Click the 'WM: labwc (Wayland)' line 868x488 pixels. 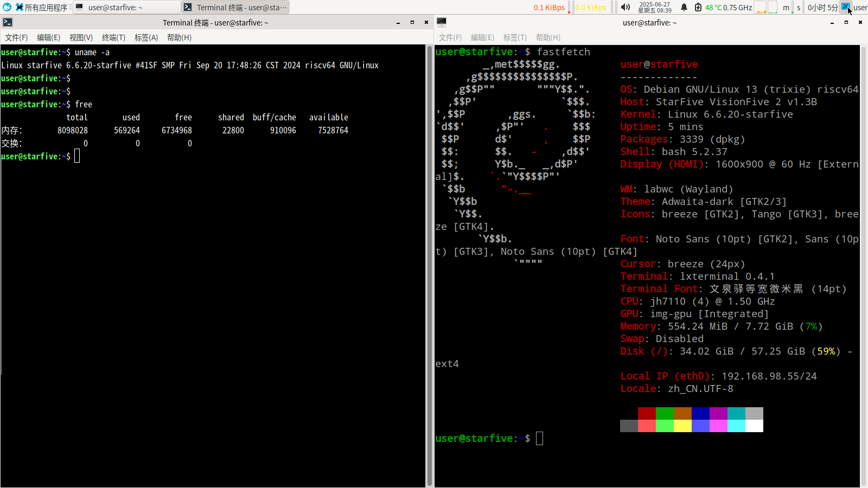(677, 189)
